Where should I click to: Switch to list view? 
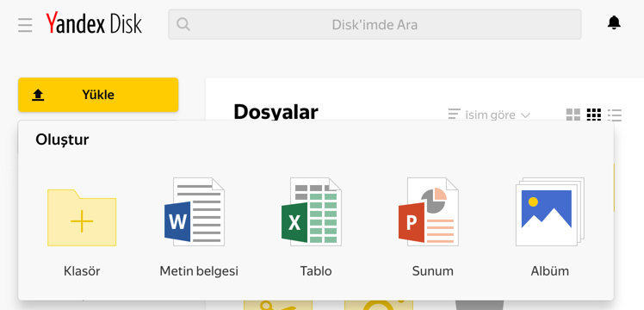[615, 115]
